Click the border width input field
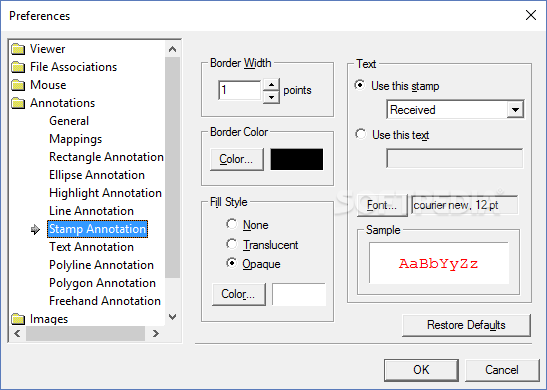Screen dimensions: 547x390 (240, 90)
